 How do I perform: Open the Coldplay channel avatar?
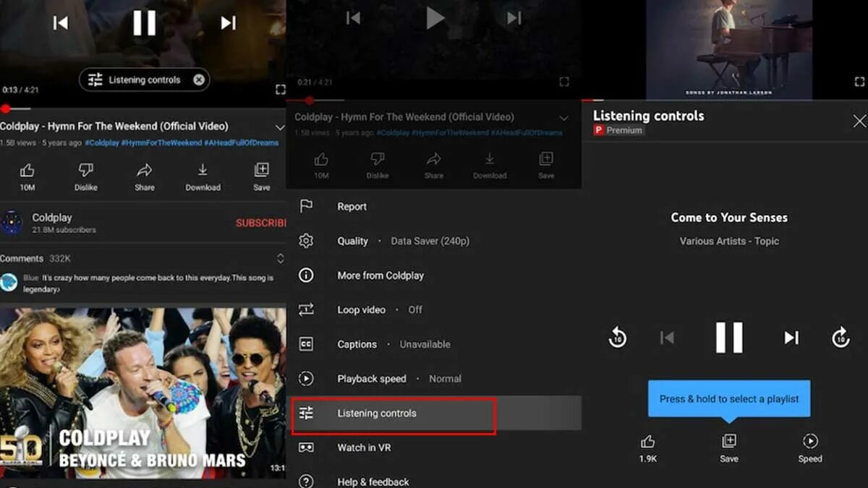click(x=12, y=223)
